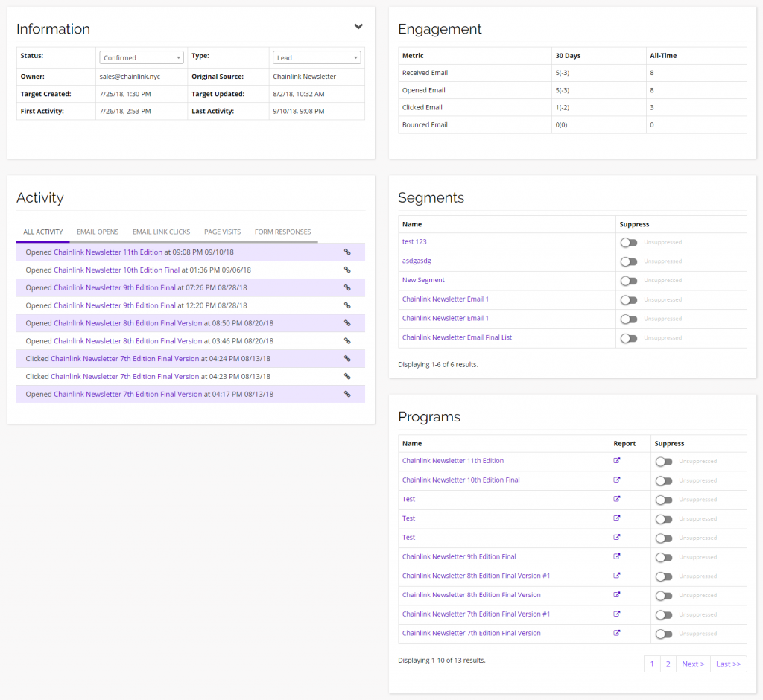The width and height of the screenshot is (763, 700).
Task: Open the report for Chainlink Newsletter 11th Edition
Action: pos(617,460)
